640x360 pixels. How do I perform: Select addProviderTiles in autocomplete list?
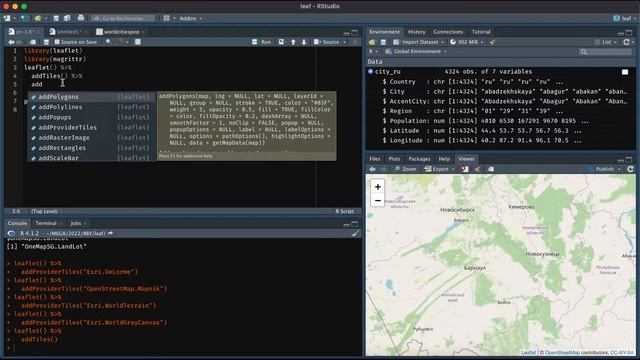pos(91,127)
